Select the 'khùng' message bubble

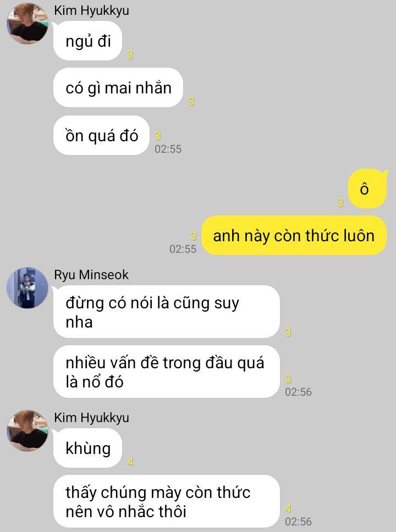(x=87, y=448)
